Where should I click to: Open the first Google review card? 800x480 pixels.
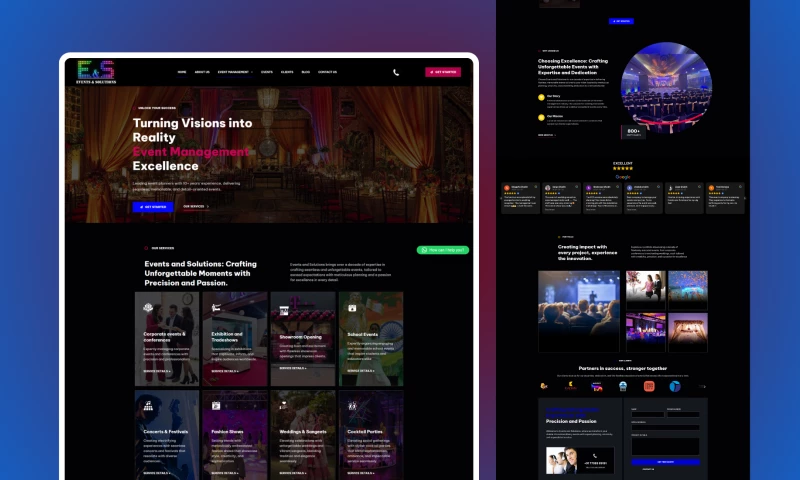(520, 198)
